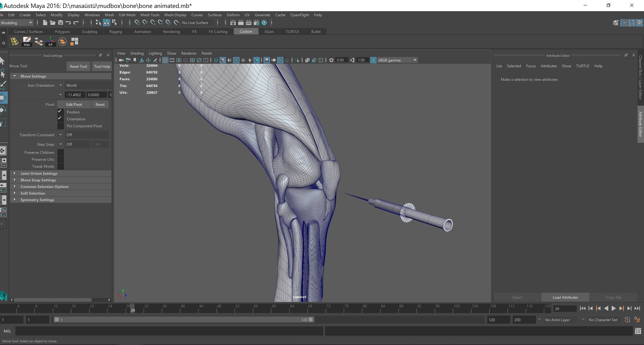644x345 pixels.
Task: Toggle Auto Keyframe icon
Action: tap(627, 320)
